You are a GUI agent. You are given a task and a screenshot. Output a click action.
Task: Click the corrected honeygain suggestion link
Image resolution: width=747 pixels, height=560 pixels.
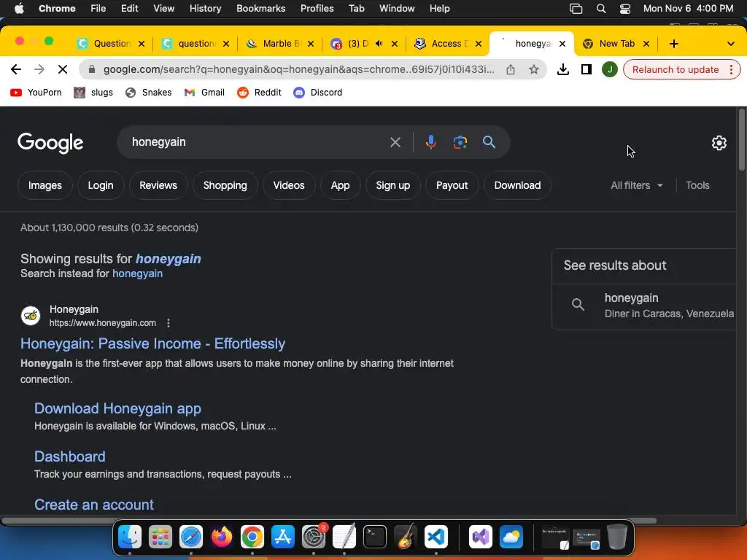pyautogui.click(x=169, y=259)
